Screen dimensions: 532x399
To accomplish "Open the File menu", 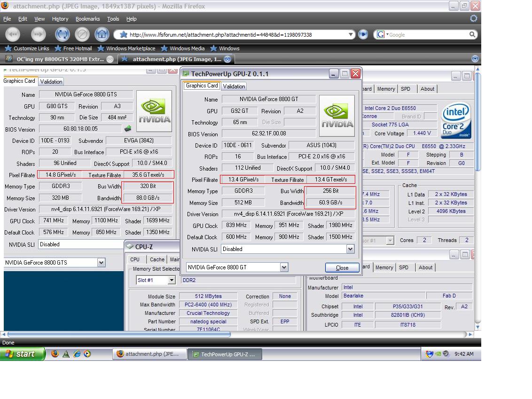I will (x=7, y=19).
